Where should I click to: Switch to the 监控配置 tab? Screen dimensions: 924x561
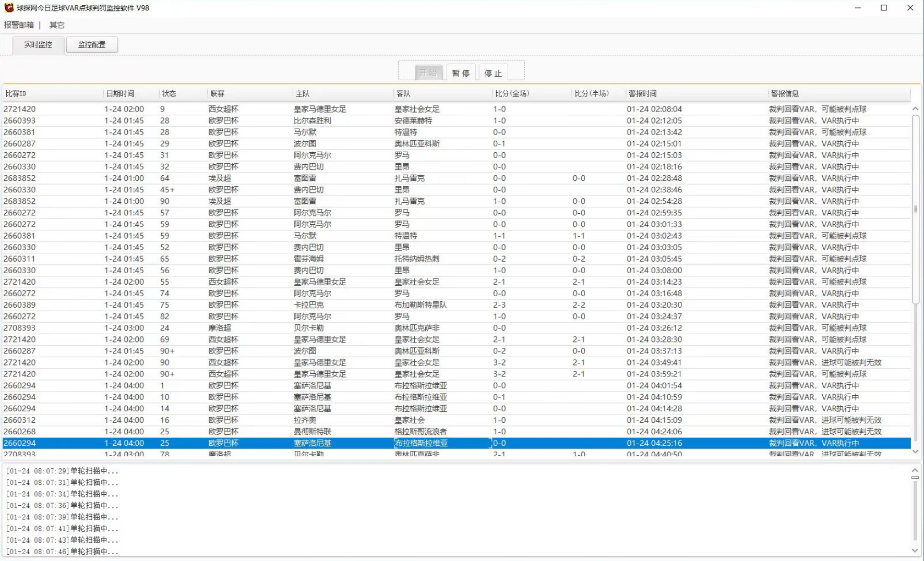[x=92, y=45]
